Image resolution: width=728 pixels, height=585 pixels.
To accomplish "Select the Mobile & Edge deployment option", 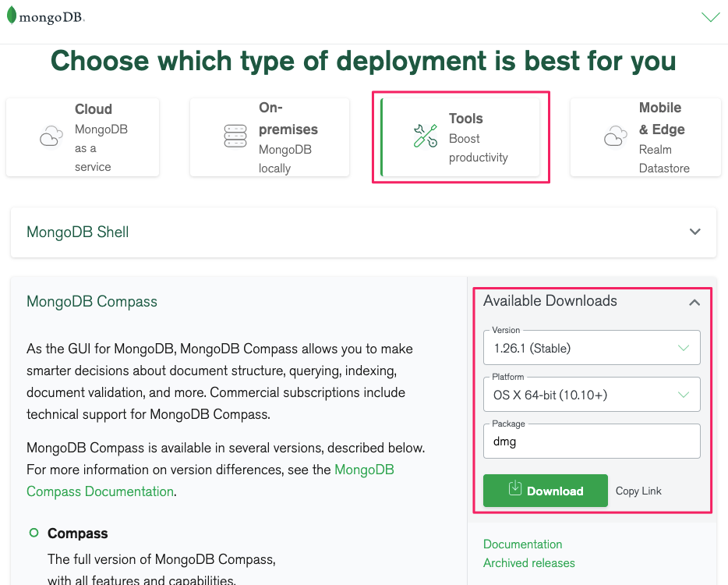I will (645, 137).
